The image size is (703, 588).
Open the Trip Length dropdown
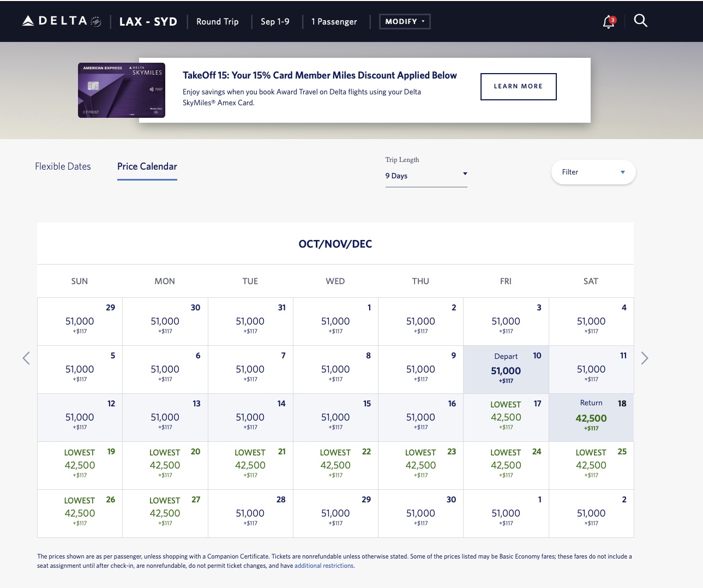point(426,175)
